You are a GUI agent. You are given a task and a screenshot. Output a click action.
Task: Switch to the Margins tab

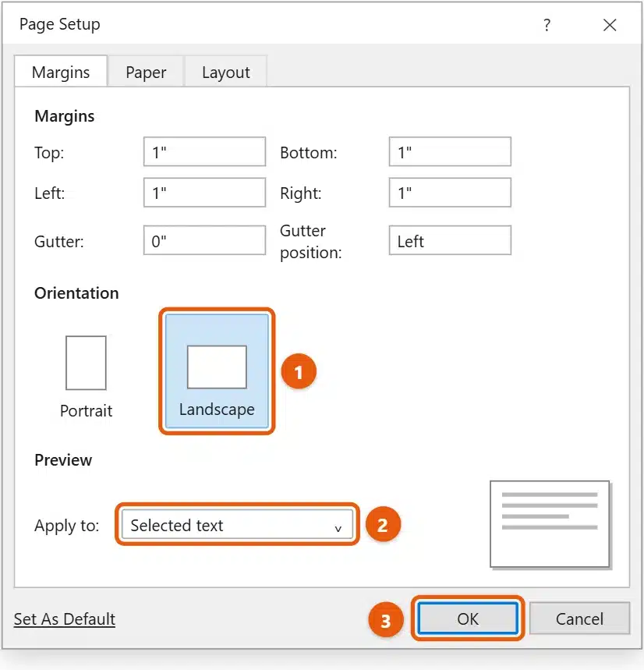pos(61,72)
